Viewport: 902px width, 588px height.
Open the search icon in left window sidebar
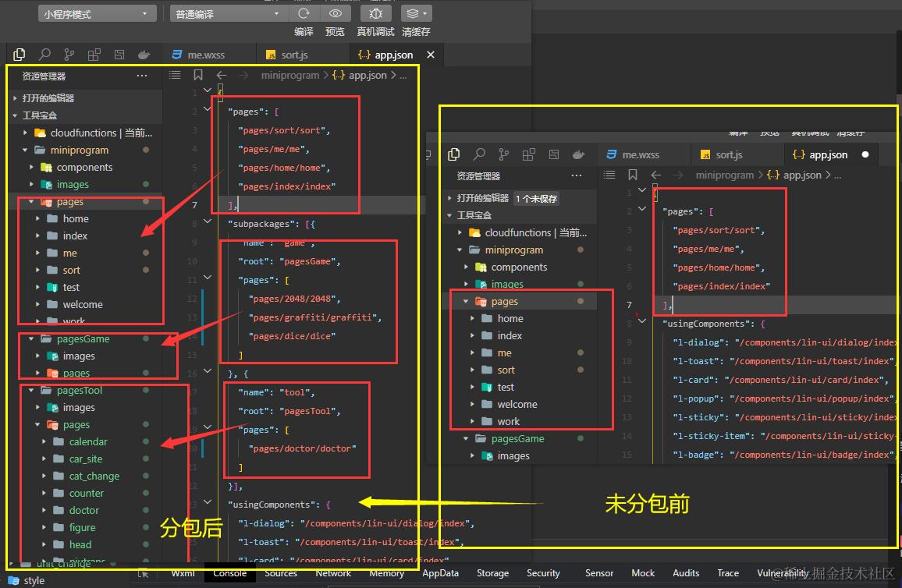tap(44, 55)
